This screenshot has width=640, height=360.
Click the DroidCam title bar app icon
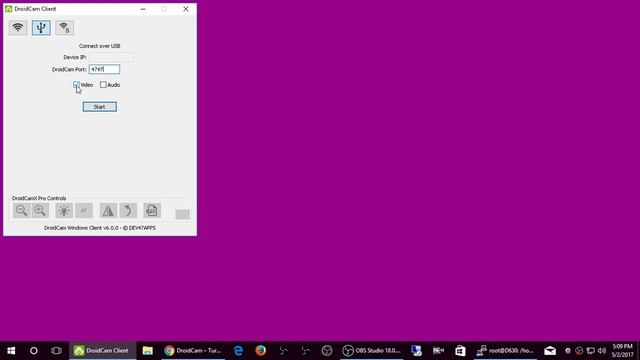(x=9, y=9)
